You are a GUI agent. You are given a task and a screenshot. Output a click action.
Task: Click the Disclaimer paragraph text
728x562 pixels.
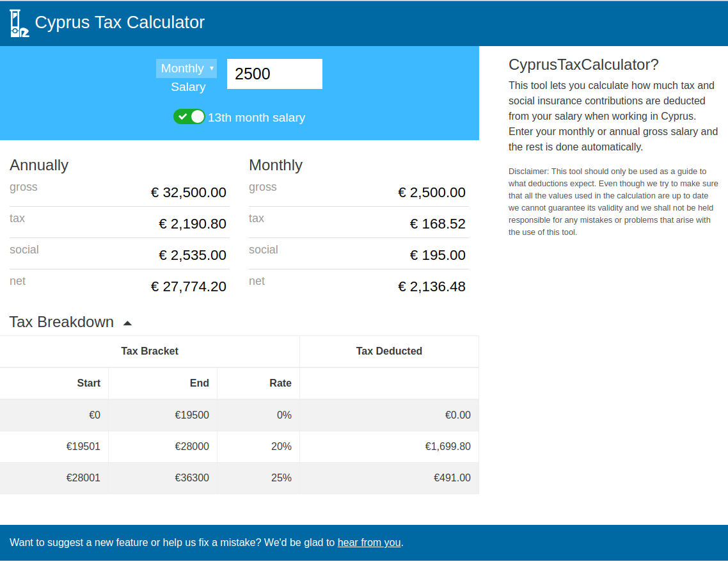pos(613,202)
